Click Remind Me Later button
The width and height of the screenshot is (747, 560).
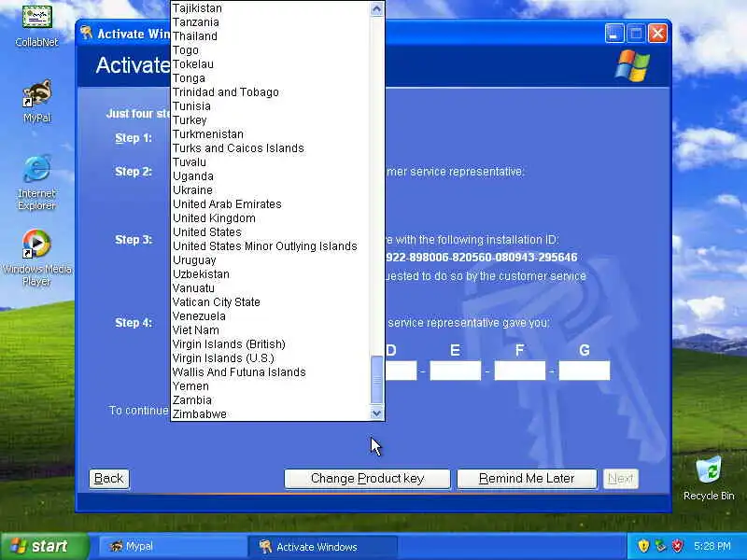pos(527,479)
